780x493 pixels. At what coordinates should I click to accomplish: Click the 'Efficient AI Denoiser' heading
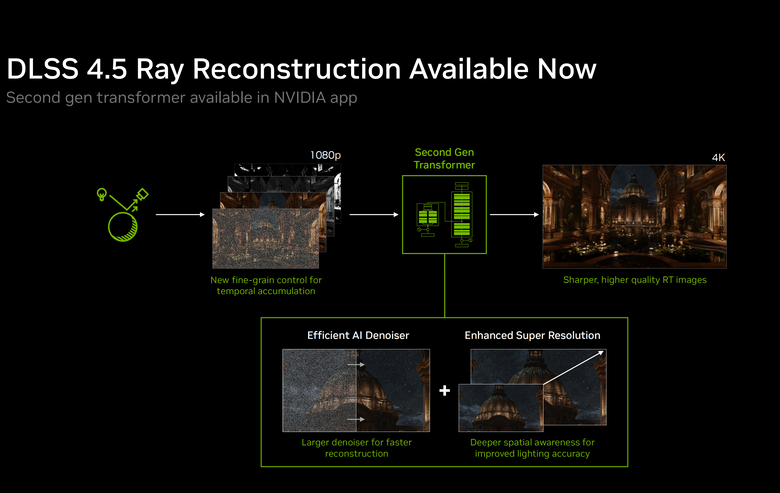click(358, 335)
